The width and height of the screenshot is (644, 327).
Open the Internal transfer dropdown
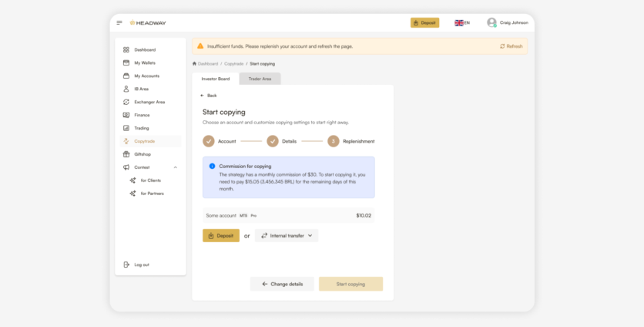[x=286, y=235]
